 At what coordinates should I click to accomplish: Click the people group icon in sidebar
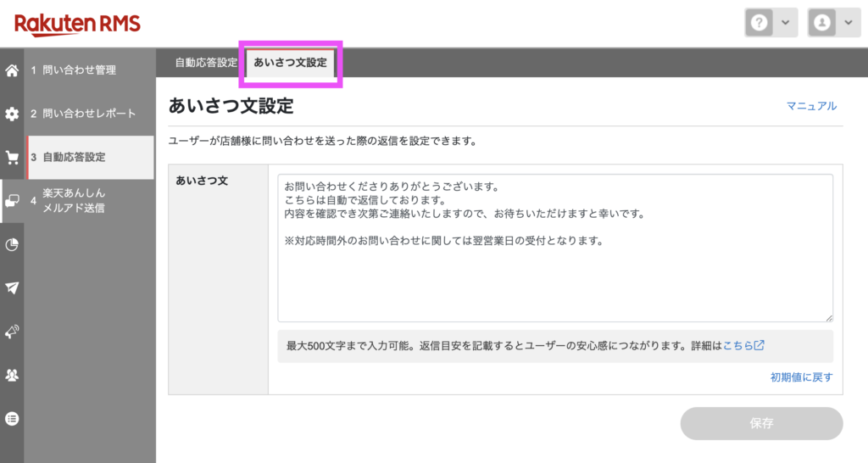point(12,375)
